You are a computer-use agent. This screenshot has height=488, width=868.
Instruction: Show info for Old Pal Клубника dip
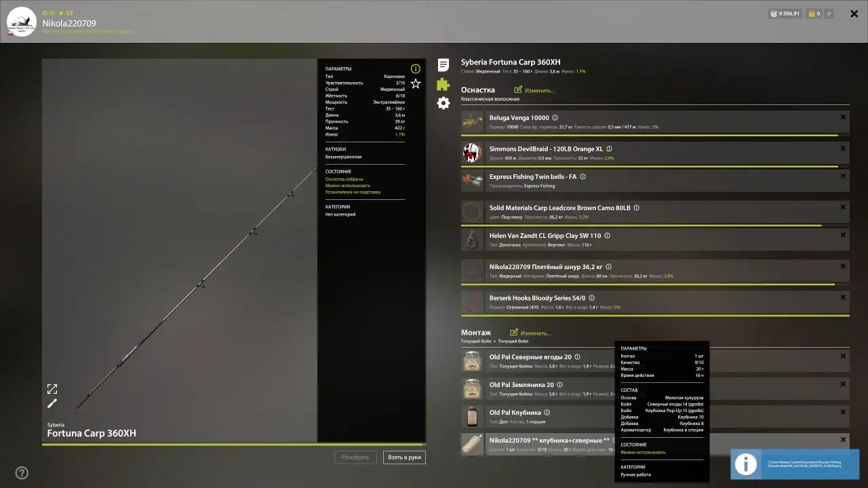pos(547,413)
